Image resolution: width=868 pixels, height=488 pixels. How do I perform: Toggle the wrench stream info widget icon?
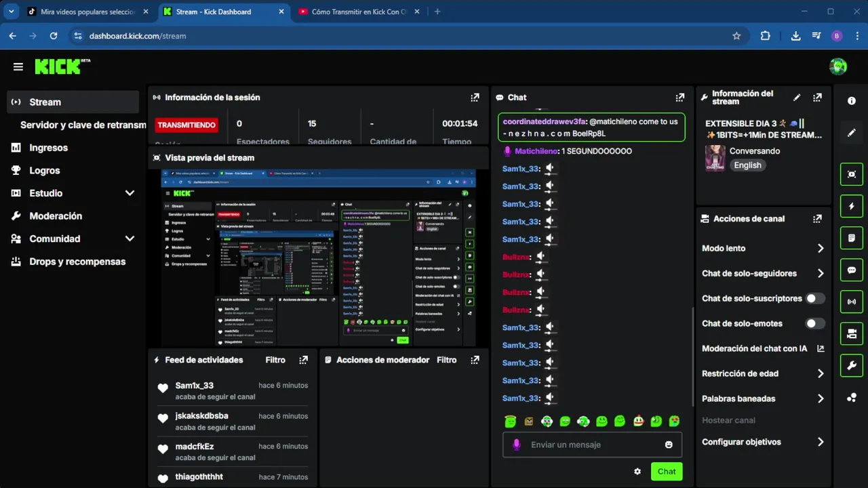click(x=852, y=365)
